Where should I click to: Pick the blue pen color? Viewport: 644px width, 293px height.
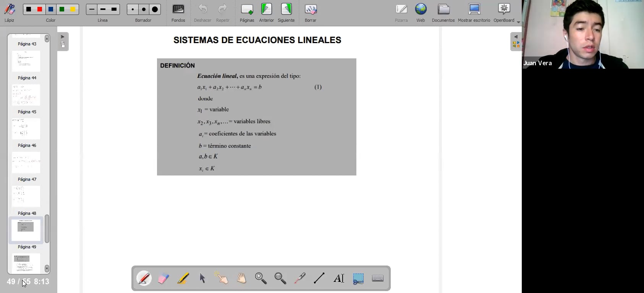(x=51, y=9)
